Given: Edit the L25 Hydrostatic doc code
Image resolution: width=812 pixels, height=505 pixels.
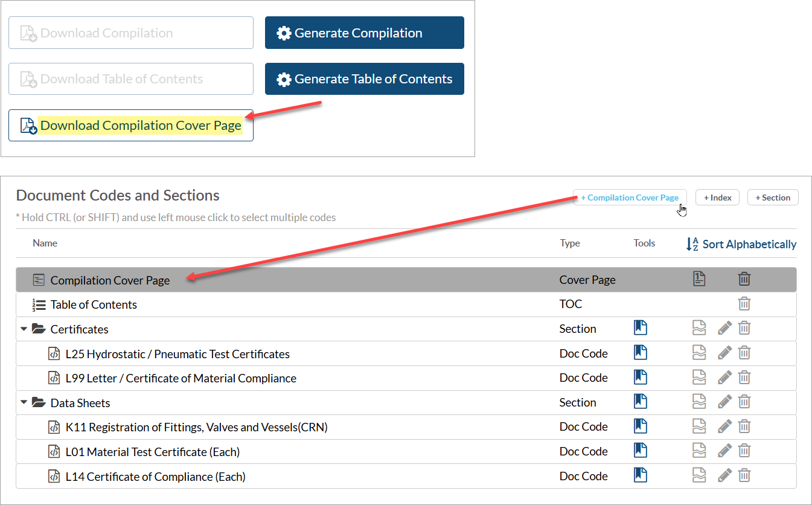Looking at the screenshot, I should click(724, 352).
